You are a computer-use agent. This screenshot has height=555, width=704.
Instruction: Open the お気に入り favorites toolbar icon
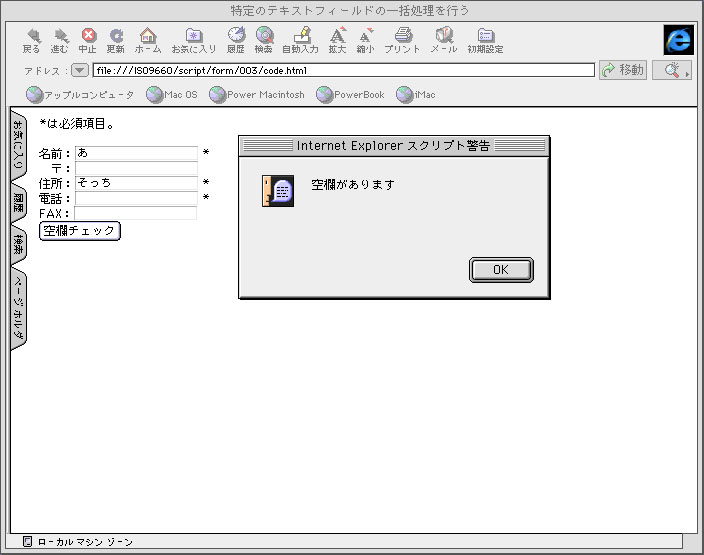click(x=194, y=40)
